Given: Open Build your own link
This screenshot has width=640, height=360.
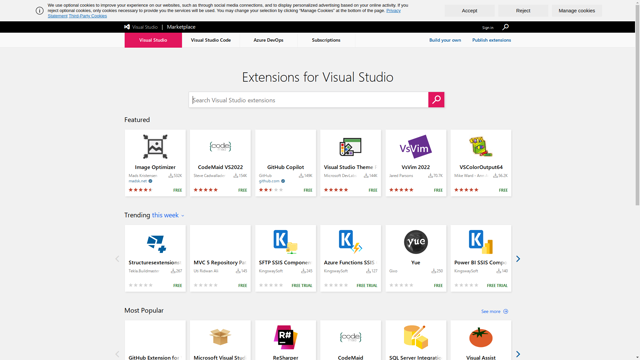Looking at the screenshot, I should coord(445,40).
